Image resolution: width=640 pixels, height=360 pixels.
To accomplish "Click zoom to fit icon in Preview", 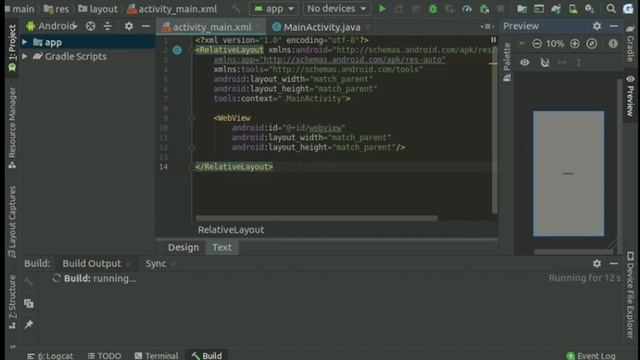I will pos(591,44).
